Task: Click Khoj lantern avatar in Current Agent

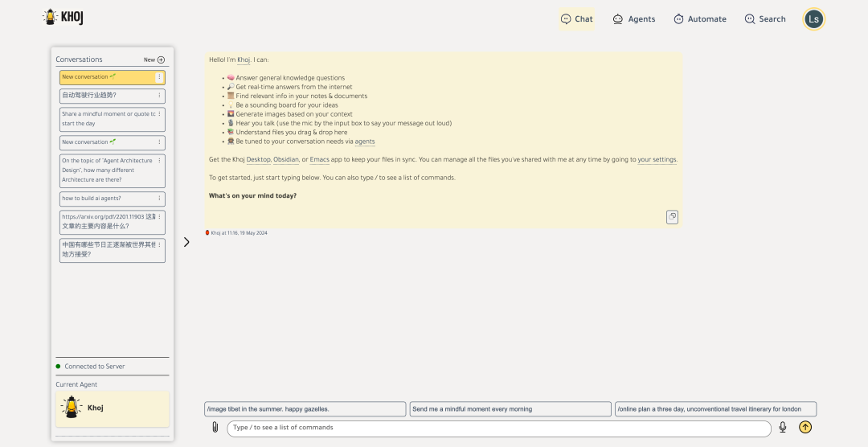Action: (71, 408)
